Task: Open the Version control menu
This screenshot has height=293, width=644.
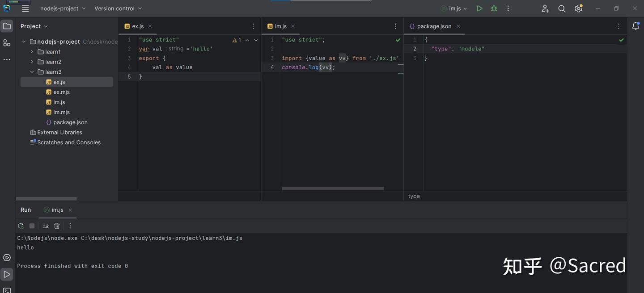Action: pos(118,8)
